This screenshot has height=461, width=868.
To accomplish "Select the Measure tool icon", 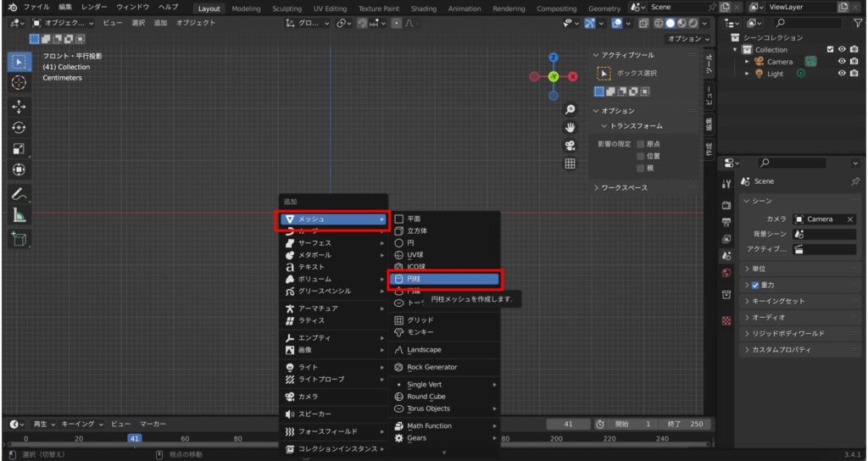I will [x=19, y=215].
